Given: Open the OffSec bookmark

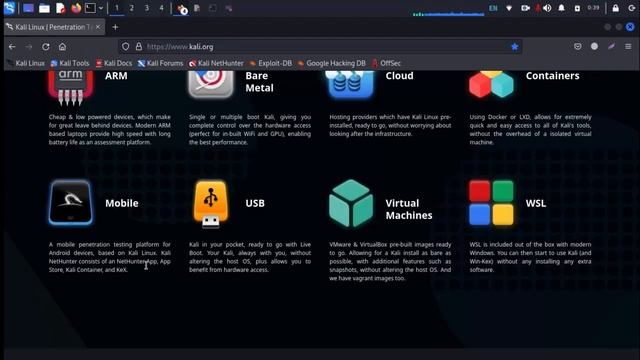Looking at the screenshot, I should click(386, 63).
